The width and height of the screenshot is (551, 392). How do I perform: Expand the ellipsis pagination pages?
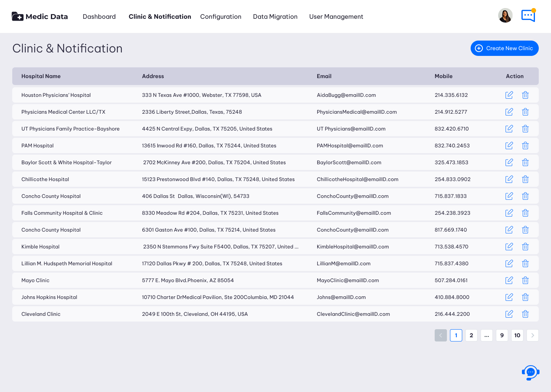pyautogui.click(x=487, y=335)
